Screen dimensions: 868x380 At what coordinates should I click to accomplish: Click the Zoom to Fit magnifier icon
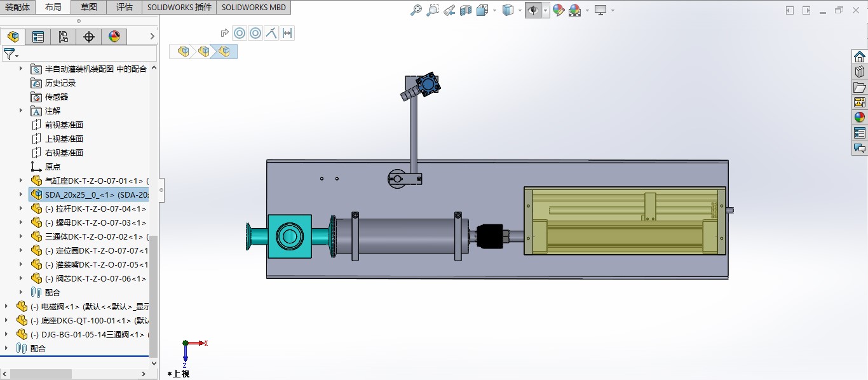click(x=416, y=10)
